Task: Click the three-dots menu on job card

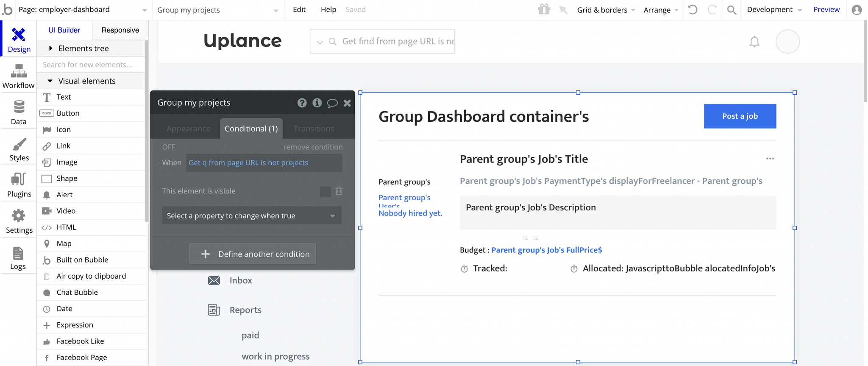Action: tap(770, 159)
